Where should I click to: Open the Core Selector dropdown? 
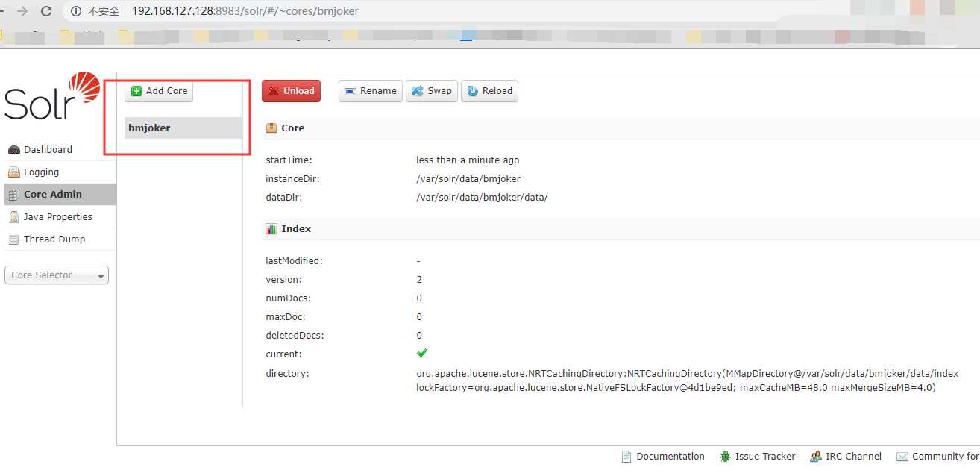pos(57,275)
